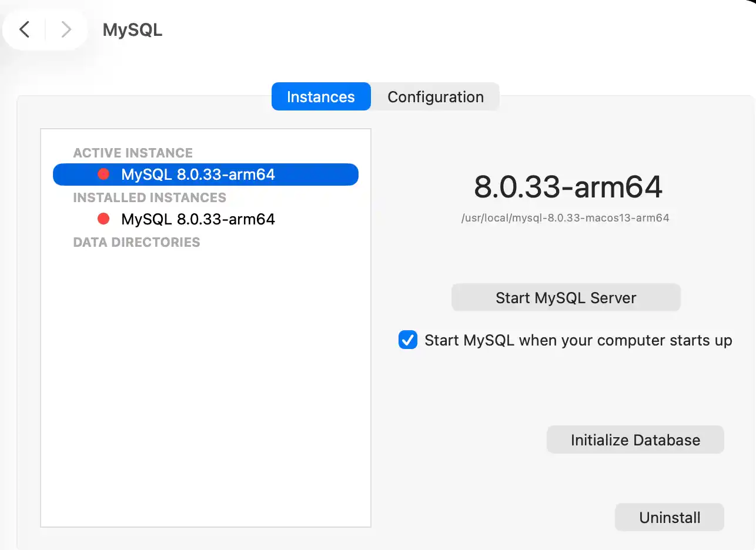Select MySQL 8.0.33-arm64 under Installed Instances
The height and width of the screenshot is (550, 756).
(198, 219)
